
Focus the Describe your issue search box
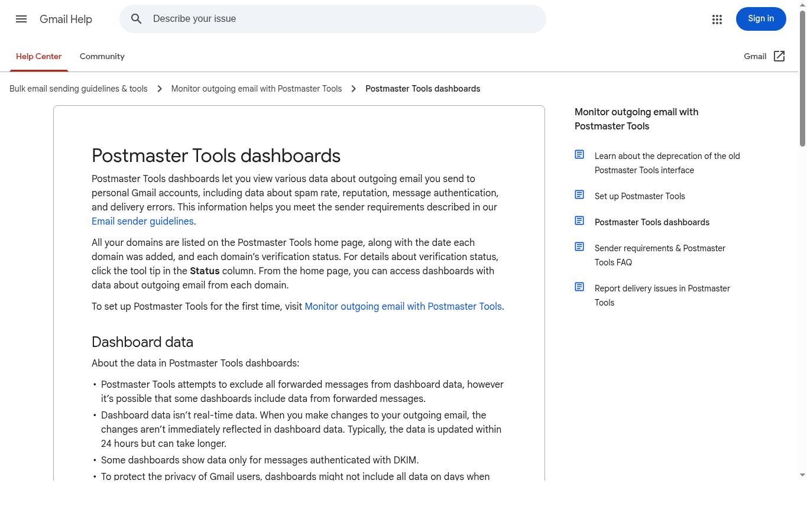[x=333, y=19]
